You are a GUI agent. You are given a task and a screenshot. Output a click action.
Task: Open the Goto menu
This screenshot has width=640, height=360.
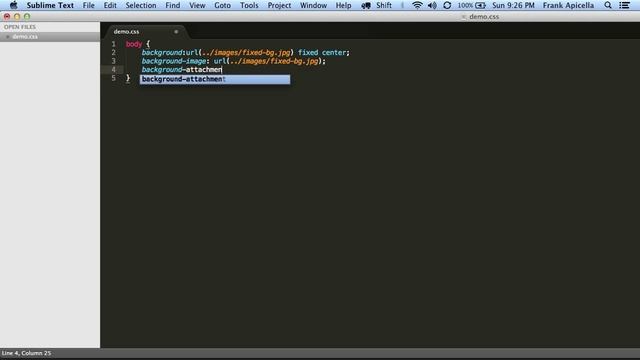(x=222, y=5)
